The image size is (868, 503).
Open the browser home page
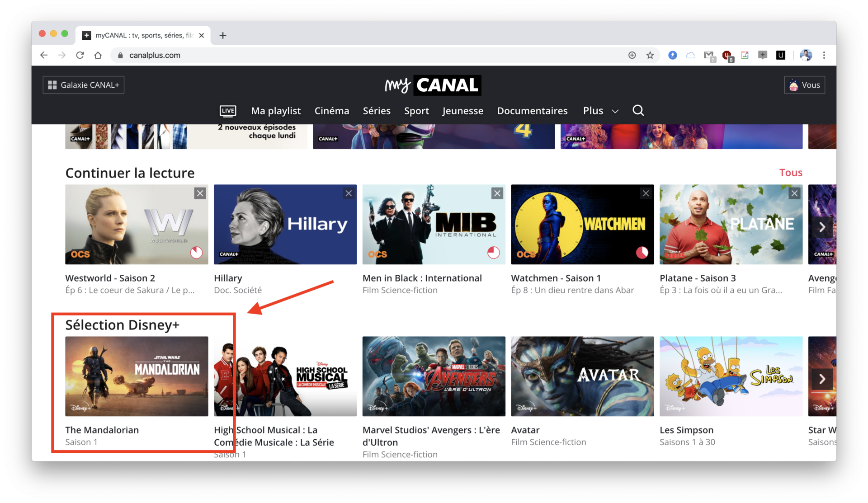point(98,55)
